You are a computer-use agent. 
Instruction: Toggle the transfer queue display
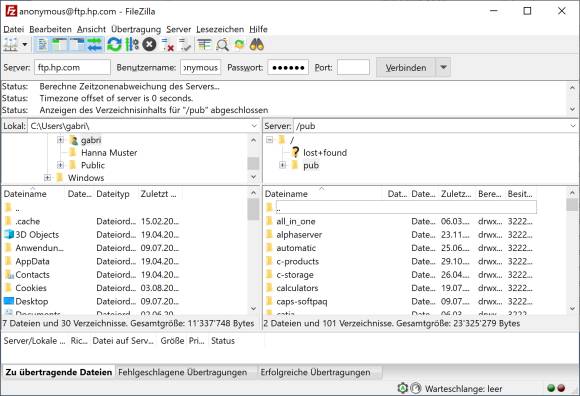pos(95,45)
